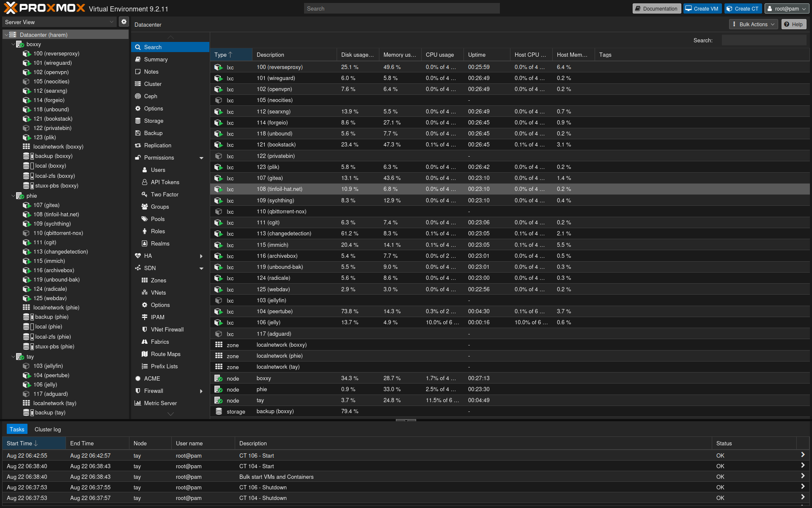Screen dimensions: 812x508
Task: Click the Realms icon in menu
Action: 145,244
